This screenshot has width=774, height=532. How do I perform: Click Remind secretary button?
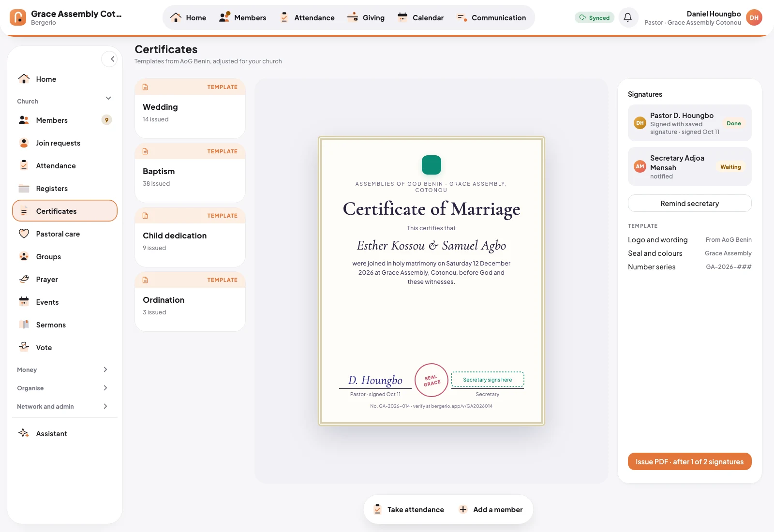click(x=690, y=203)
